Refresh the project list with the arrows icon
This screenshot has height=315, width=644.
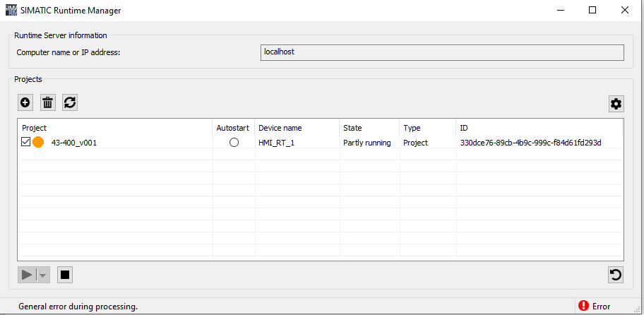coord(69,102)
